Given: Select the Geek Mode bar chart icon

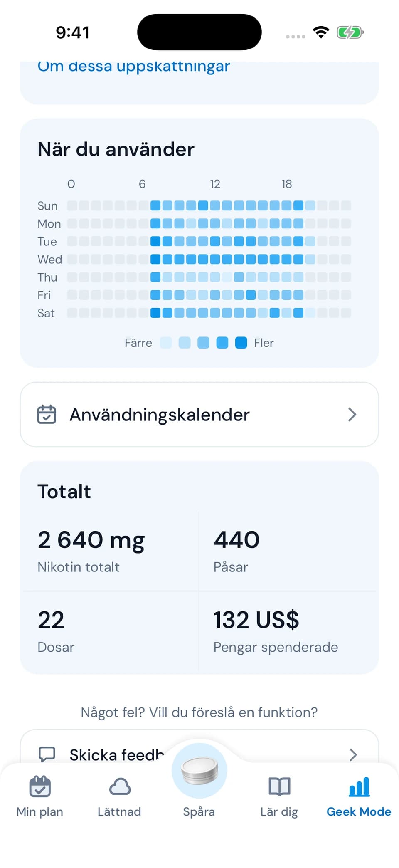Looking at the screenshot, I should [x=359, y=786].
